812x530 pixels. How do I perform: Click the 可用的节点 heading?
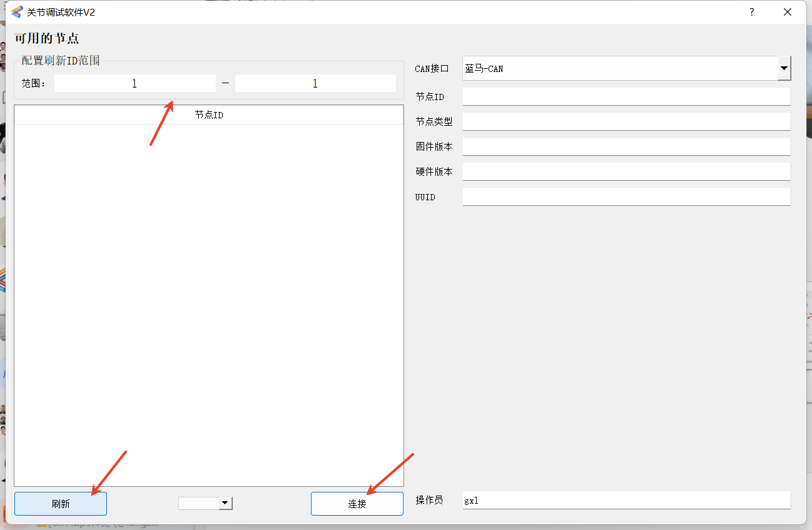click(47, 38)
